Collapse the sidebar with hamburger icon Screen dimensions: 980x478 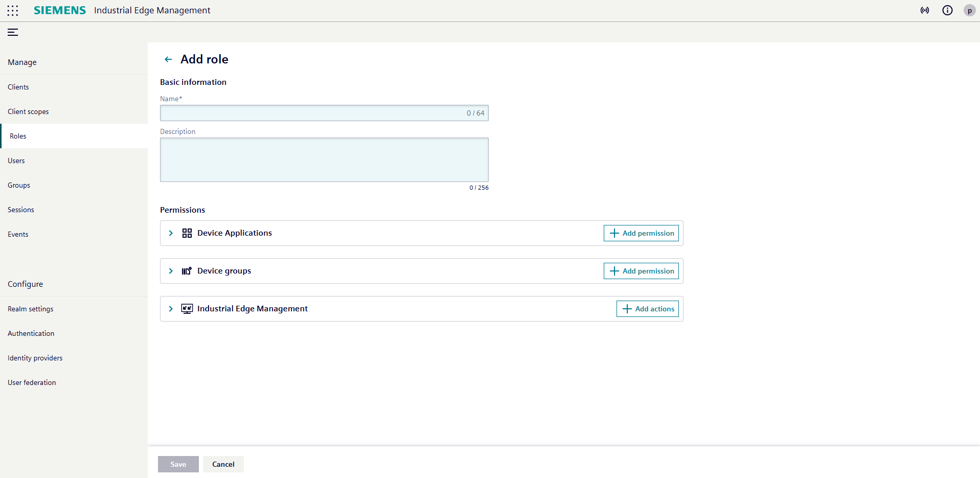(x=13, y=32)
